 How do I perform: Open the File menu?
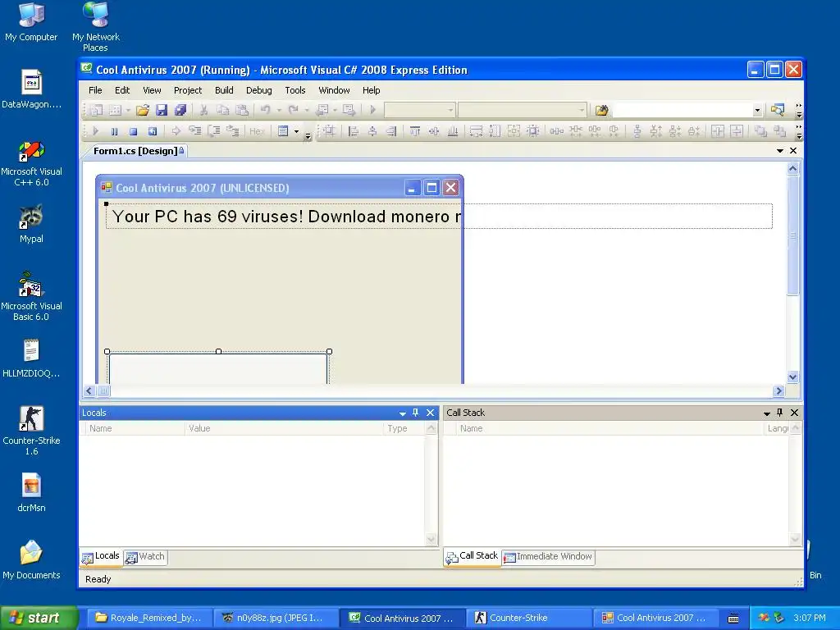[x=95, y=90]
